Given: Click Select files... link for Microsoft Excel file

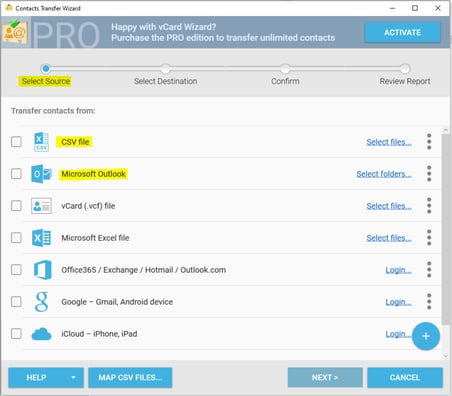Looking at the screenshot, I should click(x=389, y=238).
